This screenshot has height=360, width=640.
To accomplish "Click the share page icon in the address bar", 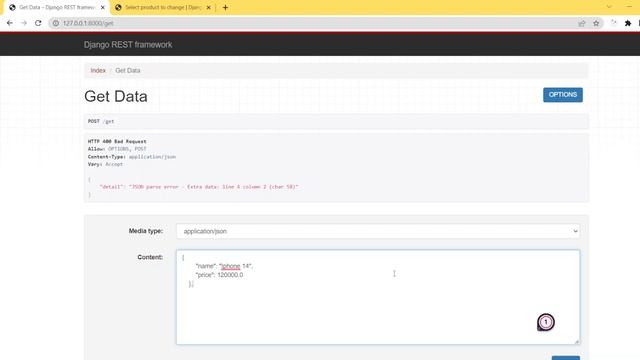I will (582, 23).
